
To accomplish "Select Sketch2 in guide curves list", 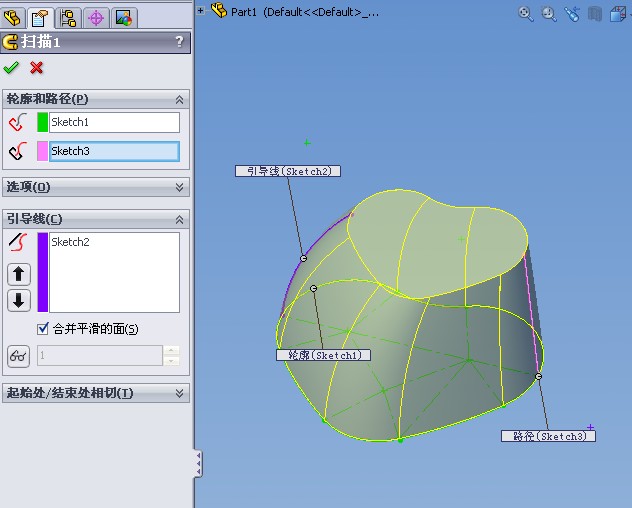I will [x=70, y=242].
